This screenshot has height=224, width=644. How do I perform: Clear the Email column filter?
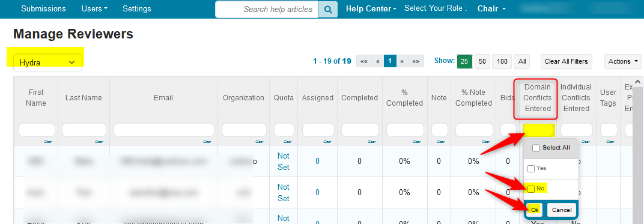pyautogui.click(x=207, y=142)
